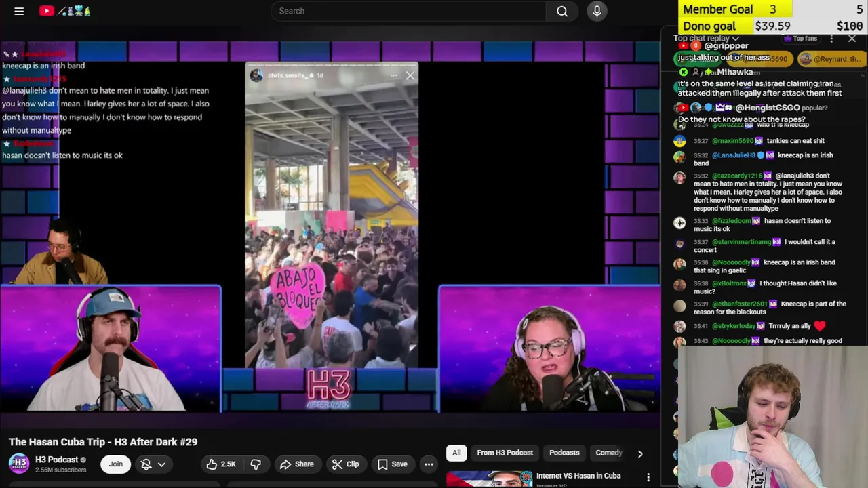Select the Podcasts filter chip

564,453
